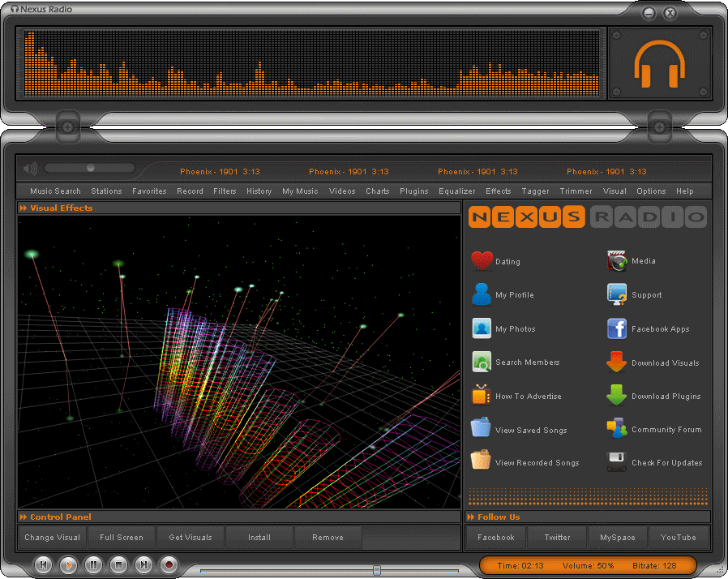Click the Full Screen button
Screen dimensions: 728x579
coord(121,537)
